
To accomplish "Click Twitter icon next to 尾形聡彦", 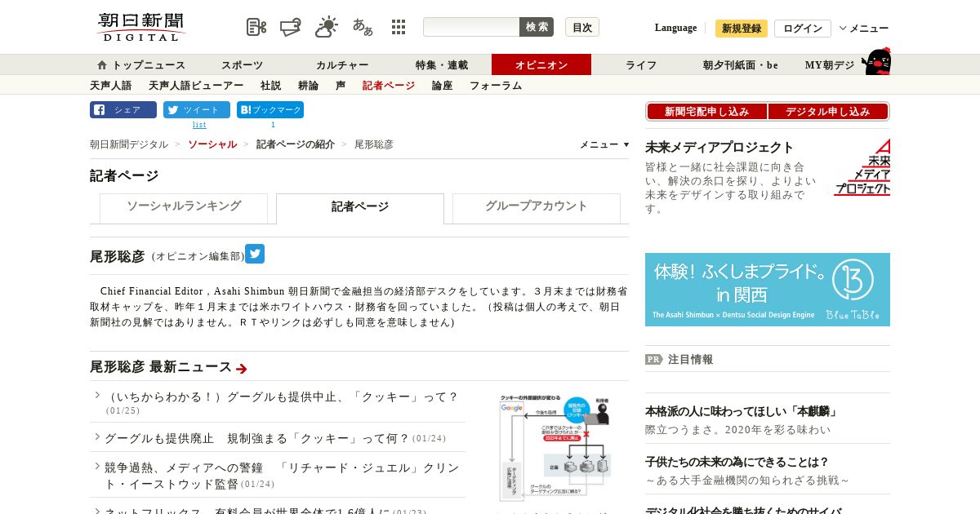I will pyautogui.click(x=255, y=254).
